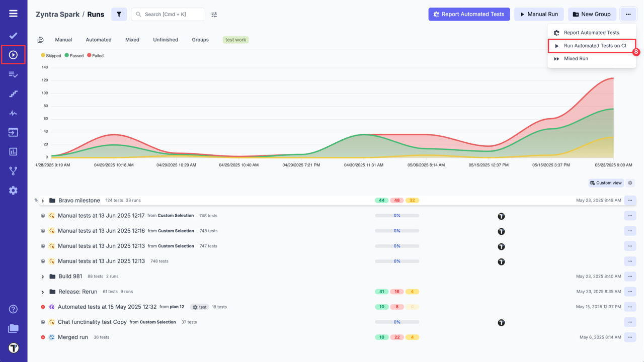The height and width of the screenshot is (362, 644).
Task: Open the Settings gear in the sidebar
Action: pyautogui.click(x=13, y=191)
